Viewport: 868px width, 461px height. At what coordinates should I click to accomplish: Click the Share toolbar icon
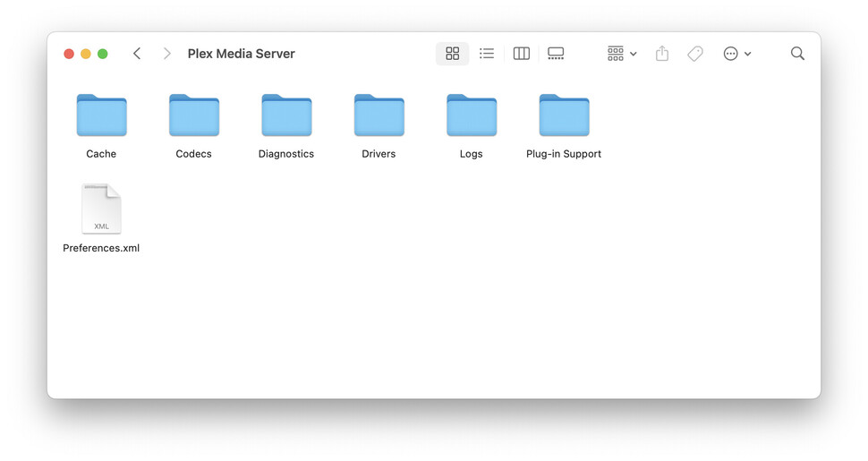pyautogui.click(x=662, y=53)
